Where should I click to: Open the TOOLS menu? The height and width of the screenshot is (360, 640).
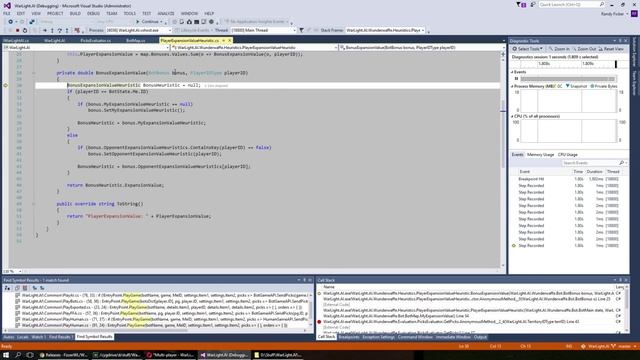[129, 13]
